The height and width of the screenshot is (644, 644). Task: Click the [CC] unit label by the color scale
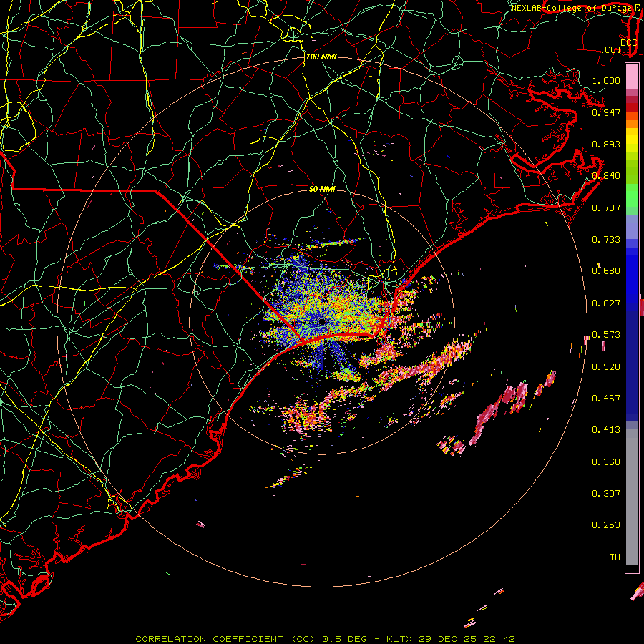click(x=611, y=49)
